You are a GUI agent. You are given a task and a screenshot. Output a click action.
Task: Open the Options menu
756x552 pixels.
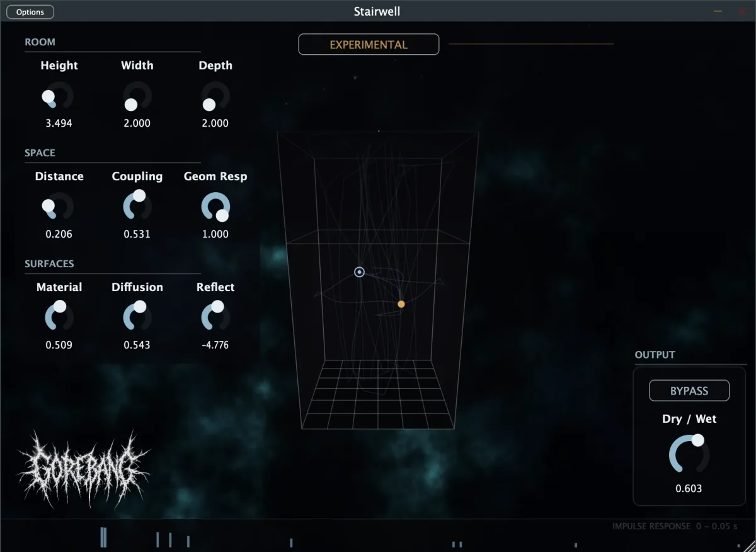[x=30, y=12]
